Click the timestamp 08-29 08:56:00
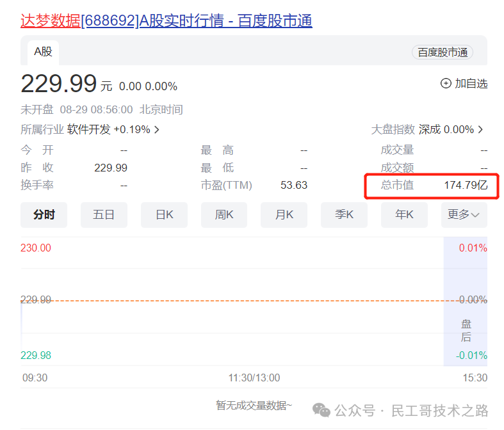This screenshot has width=504, height=430. point(96,110)
